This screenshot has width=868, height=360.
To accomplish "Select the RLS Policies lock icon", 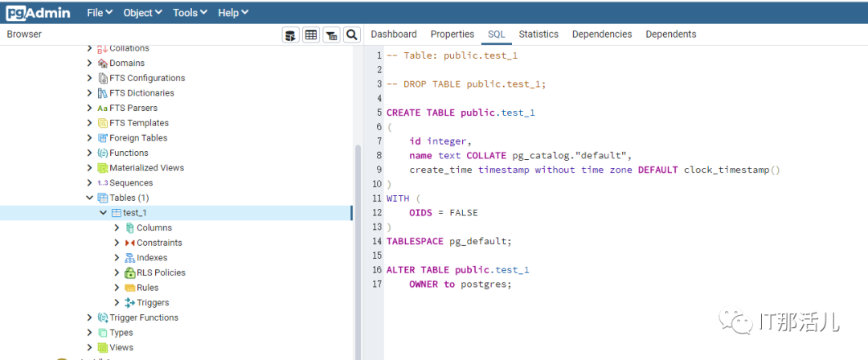I will click(x=129, y=273).
